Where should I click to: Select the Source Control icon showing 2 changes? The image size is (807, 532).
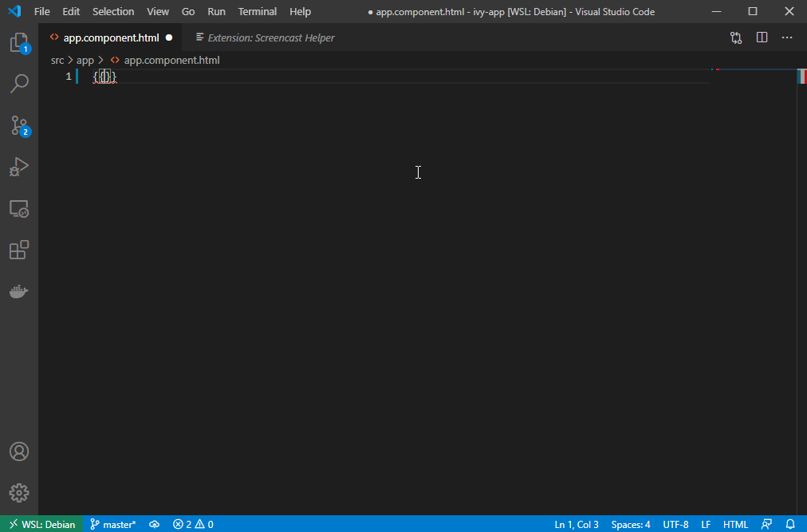pos(19,125)
